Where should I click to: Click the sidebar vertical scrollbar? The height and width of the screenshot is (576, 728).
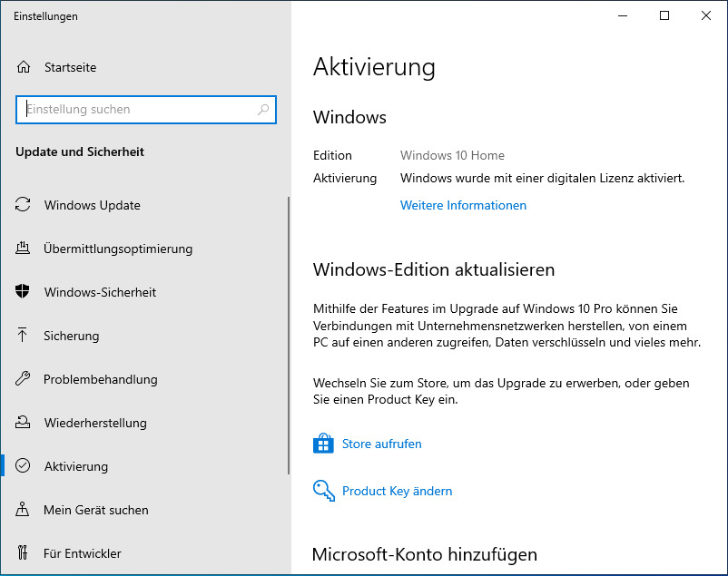pos(289,335)
